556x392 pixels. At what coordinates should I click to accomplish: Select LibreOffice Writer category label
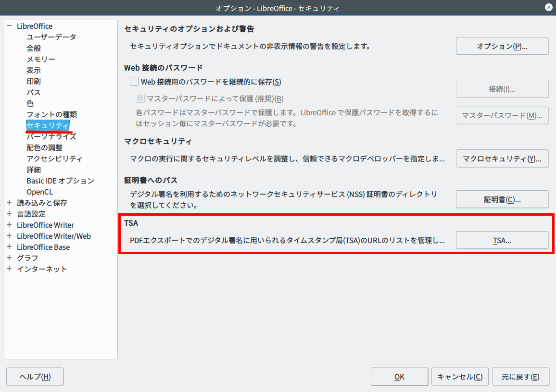pos(45,225)
